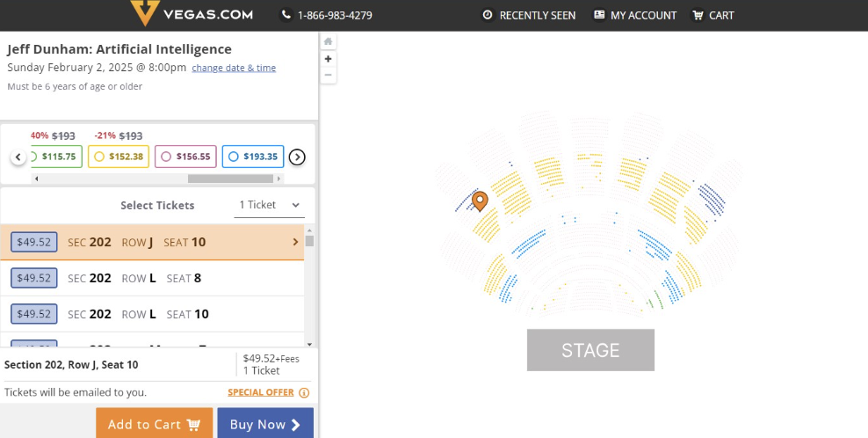Open My Account menu

[x=635, y=16]
